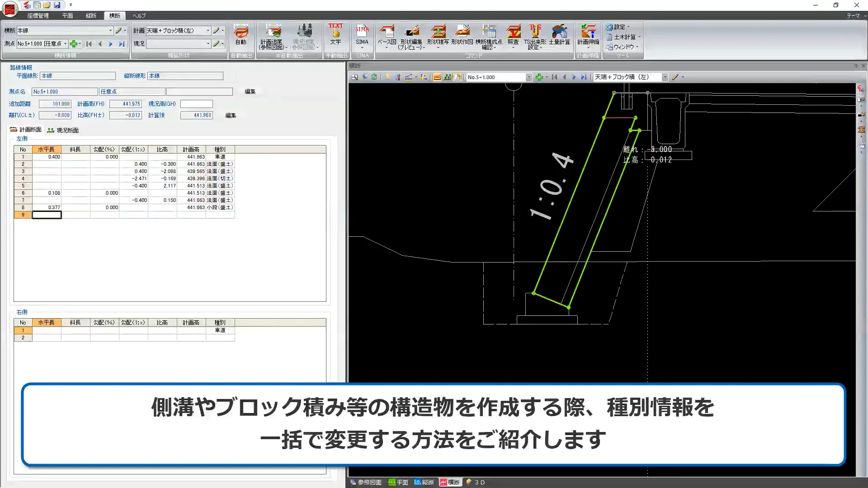This screenshot has width=868, height=488.
Task: Click the 形状作図 command icon
Action: coord(462,35)
